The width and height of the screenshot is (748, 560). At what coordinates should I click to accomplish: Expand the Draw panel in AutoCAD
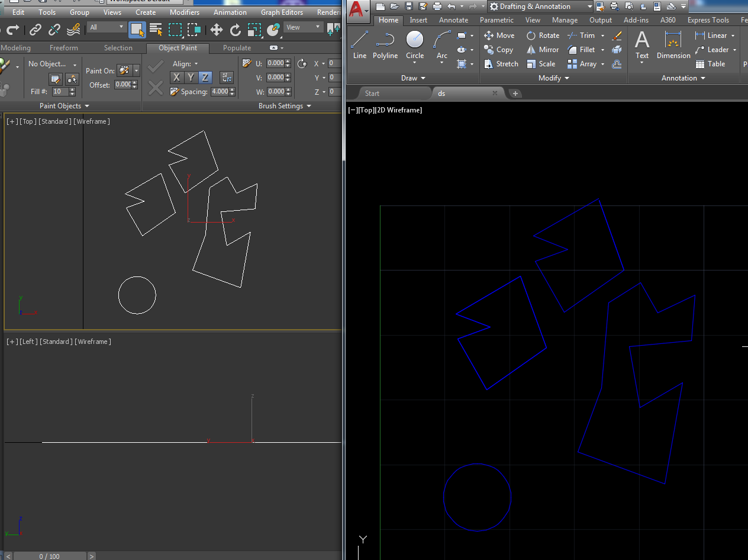coord(413,78)
